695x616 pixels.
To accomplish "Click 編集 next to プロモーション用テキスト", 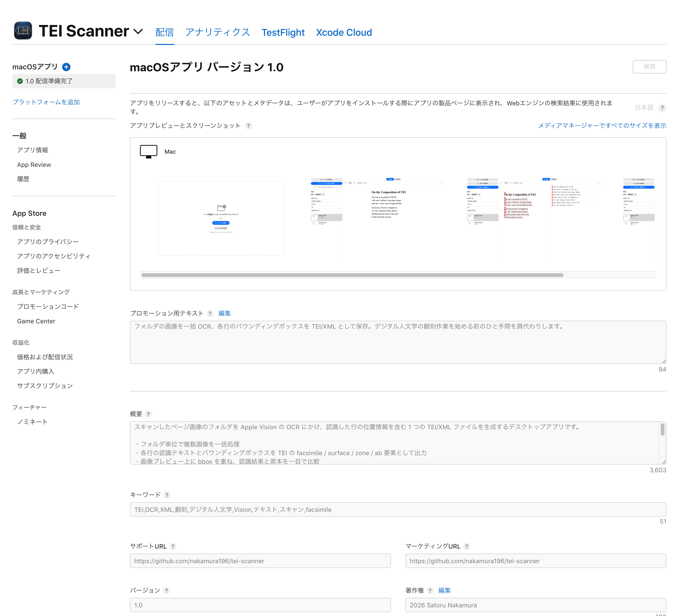I will tap(224, 313).
